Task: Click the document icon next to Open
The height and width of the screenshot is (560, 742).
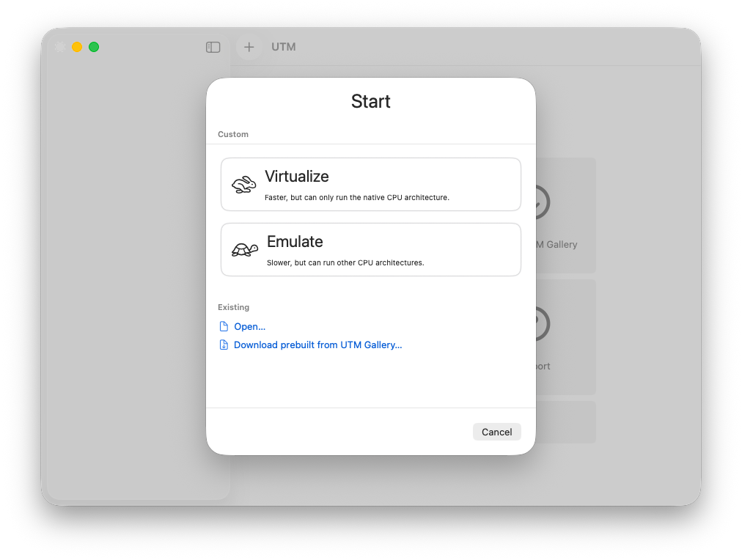Action: 224,326
